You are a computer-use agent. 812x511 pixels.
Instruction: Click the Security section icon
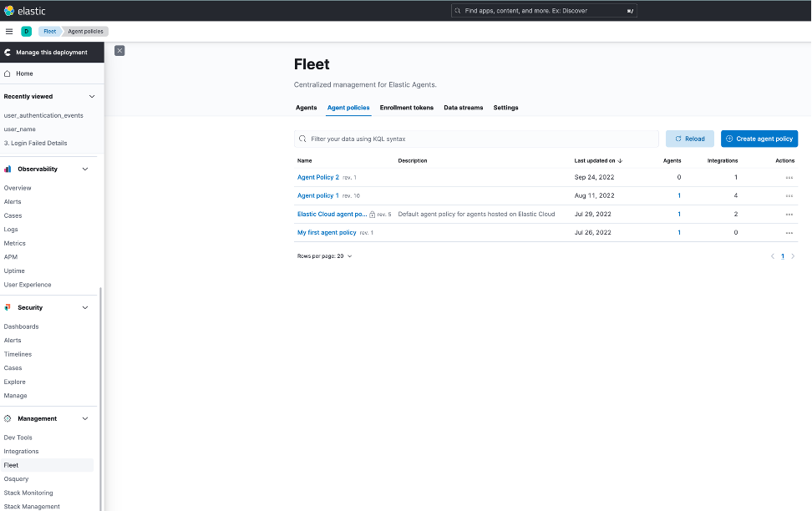click(x=8, y=307)
